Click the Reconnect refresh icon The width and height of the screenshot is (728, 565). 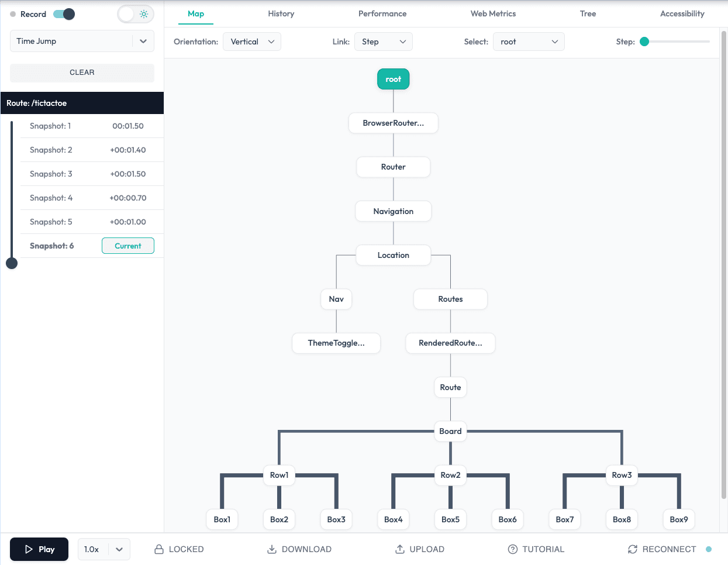click(632, 549)
